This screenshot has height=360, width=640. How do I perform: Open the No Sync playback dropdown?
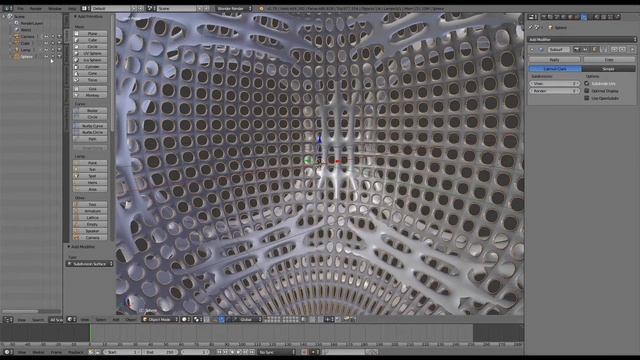point(277,352)
